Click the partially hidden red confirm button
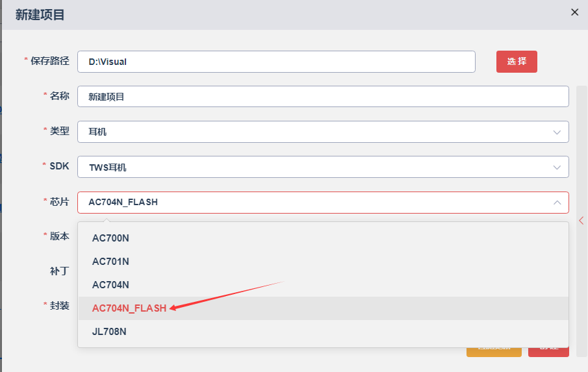Screen dimensions: 588x372 (548, 352)
